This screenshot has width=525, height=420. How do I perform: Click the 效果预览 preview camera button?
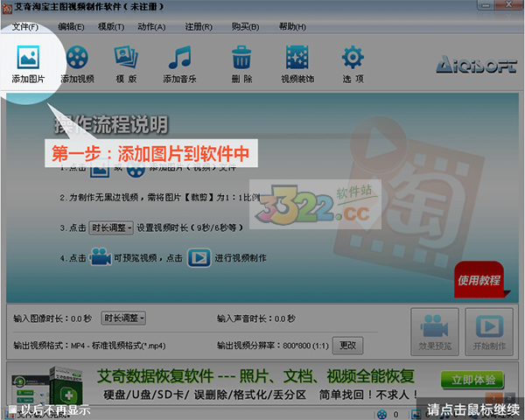[435, 332]
